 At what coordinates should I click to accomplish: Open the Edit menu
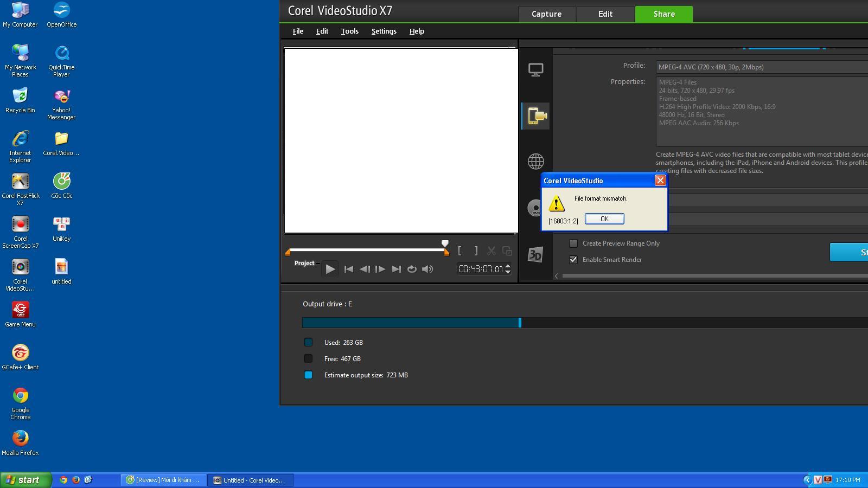click(x=322, y=31)
